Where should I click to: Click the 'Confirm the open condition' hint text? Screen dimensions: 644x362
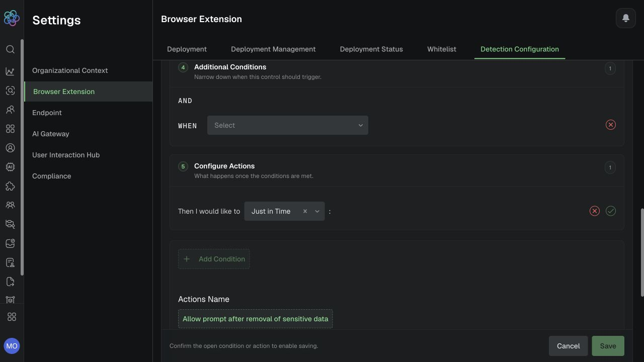click(x=244, y=346)
